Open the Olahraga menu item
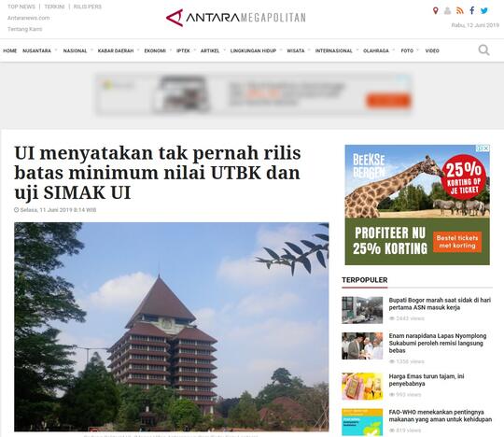The image size is (504, 437). click(x=376, y=50)
